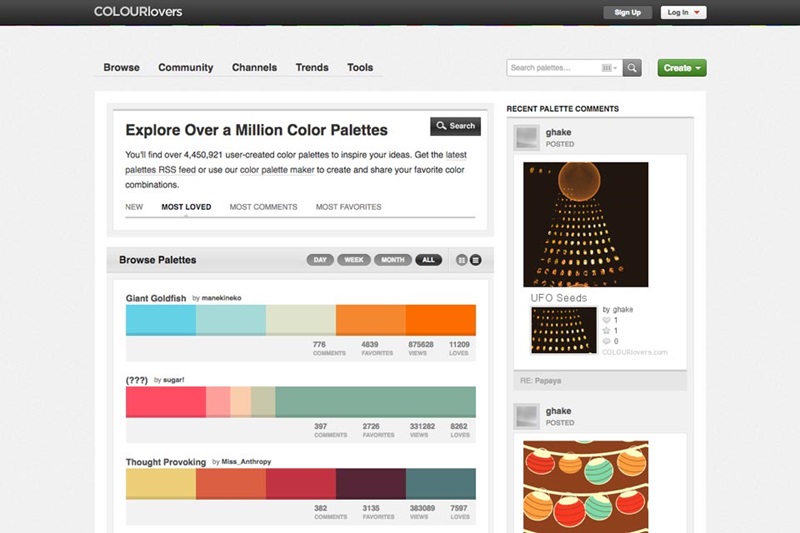Open the Giant Goldfish palette title link
This screenshot has width=800, height=533.
(x=156, y=298)
